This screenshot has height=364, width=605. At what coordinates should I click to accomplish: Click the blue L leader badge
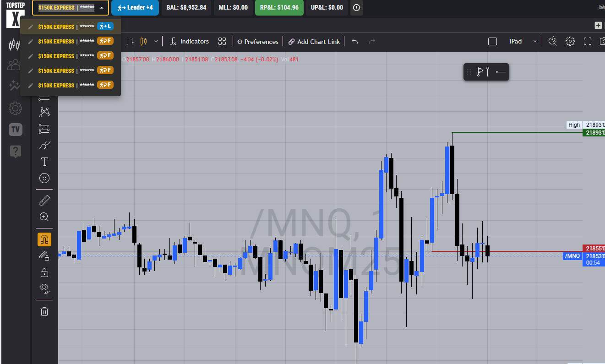click(105, 27)
